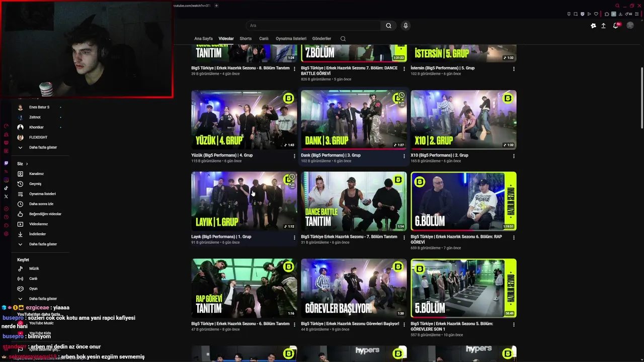Switch to the Gönderiler channel tab
The image size is (644, 362).
(x=321, y=39)
